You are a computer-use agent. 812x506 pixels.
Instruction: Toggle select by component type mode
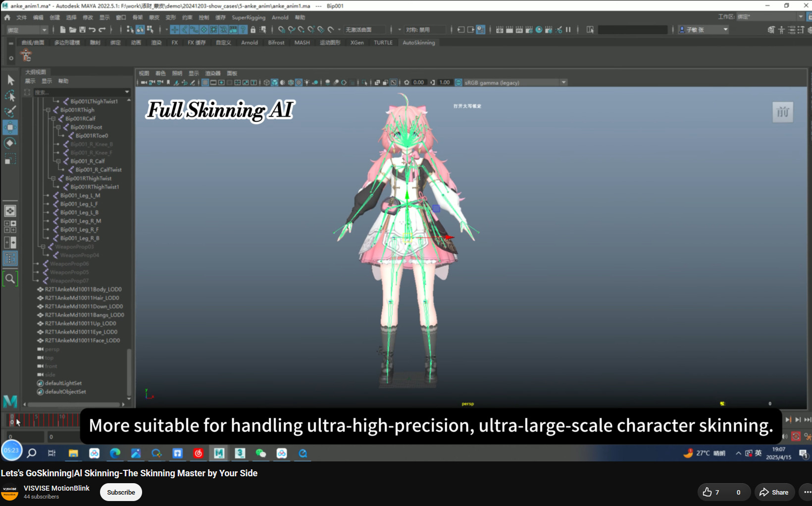(150, 30)
